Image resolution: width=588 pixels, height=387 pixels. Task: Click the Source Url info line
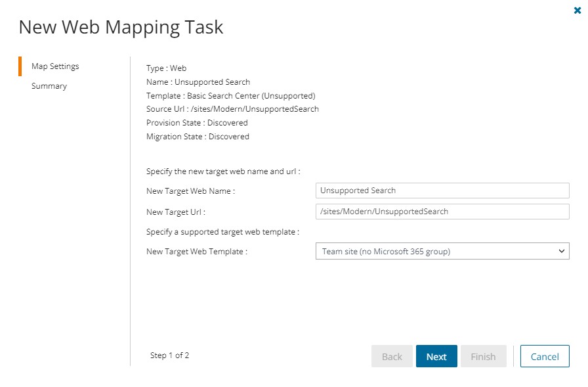click(x=232, y=109)
